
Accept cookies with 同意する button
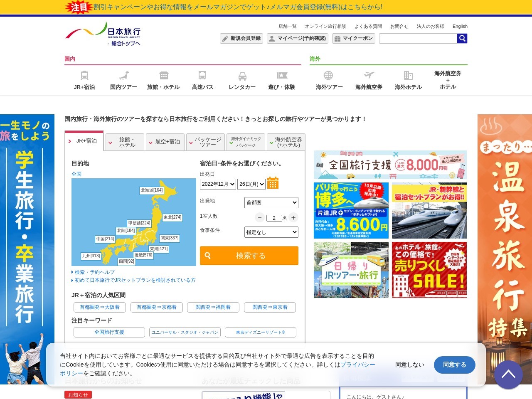click(x=455, y=365)
